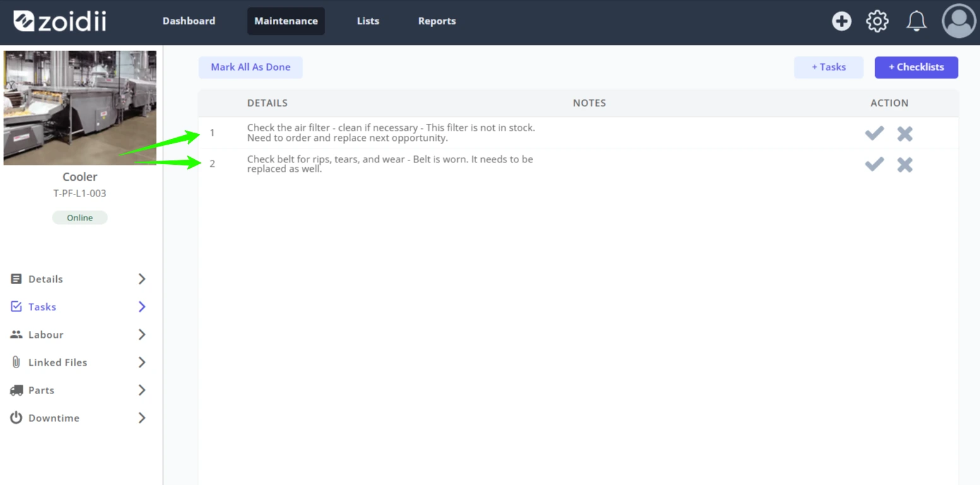The image size is (980, 485).
Task: Open the plus add-new icon in header
Action: pos(841,21)
